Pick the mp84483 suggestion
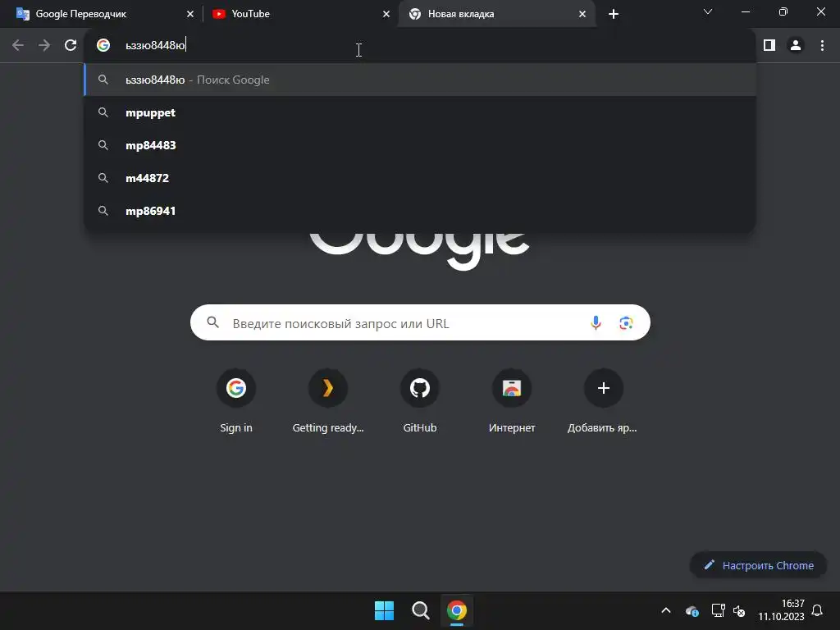The image size is (840, 630). 420,145
